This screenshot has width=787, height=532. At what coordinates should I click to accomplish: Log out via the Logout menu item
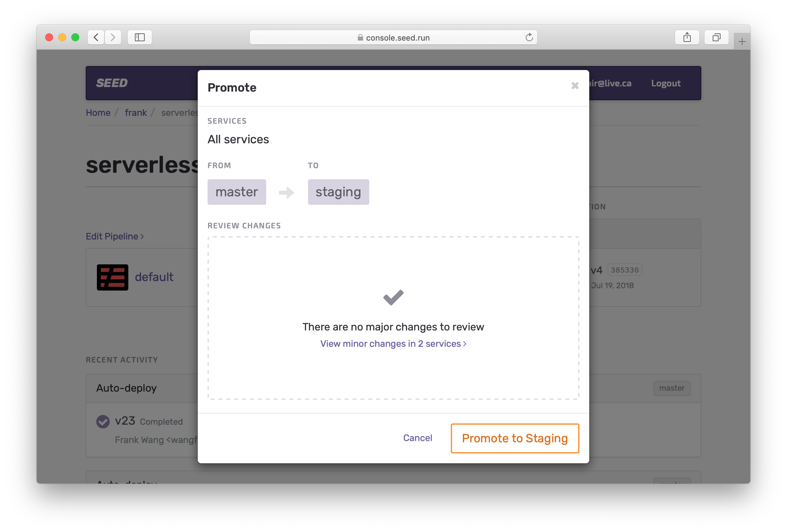pyautogui.click(x=666, y=83)
